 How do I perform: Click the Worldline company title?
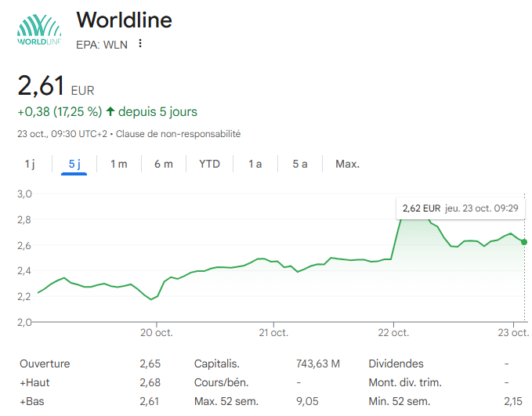pyautogui.click(x=124, y=20)
